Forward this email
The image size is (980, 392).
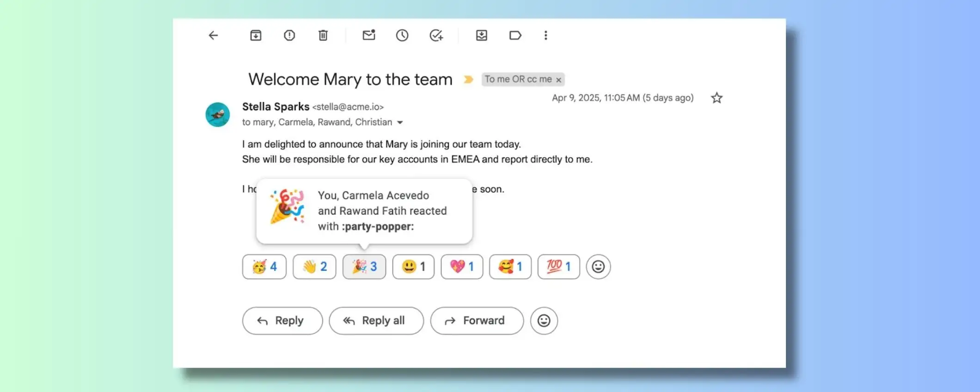pos(477,321)
